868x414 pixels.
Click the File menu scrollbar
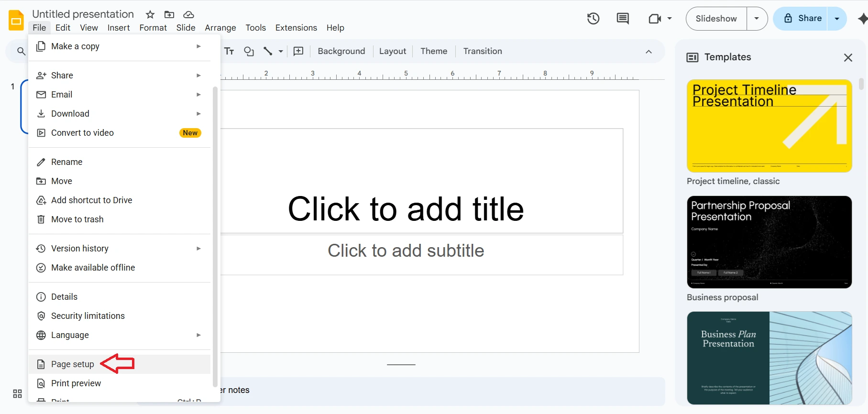point(215,237)
